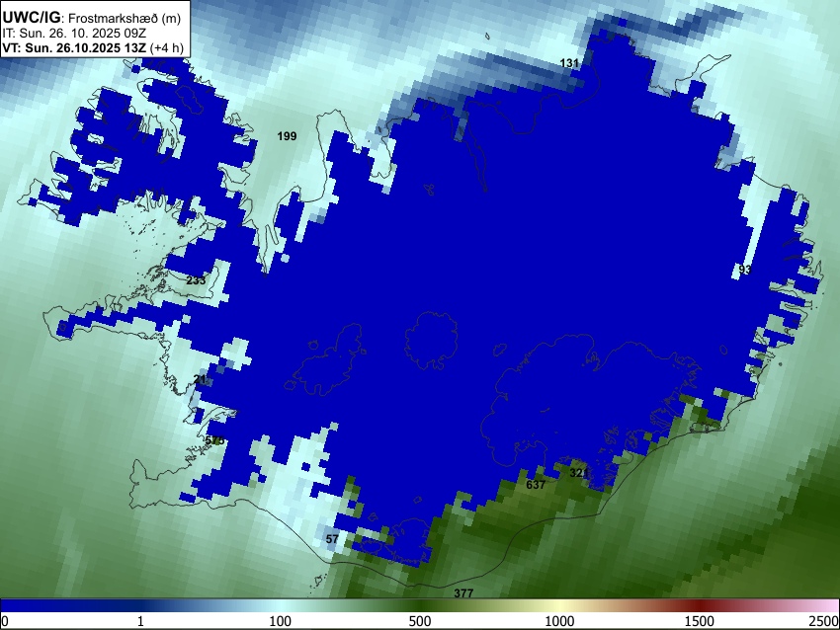
Task: Click the color scale label 1000
Action: tap(559, 621)
